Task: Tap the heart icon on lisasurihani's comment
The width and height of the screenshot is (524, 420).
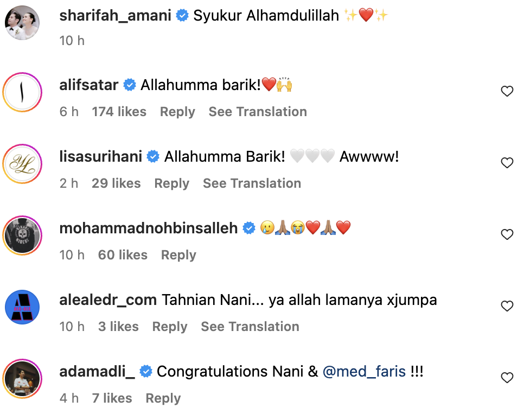Action: pyautogui.click(x=507, y=163)
